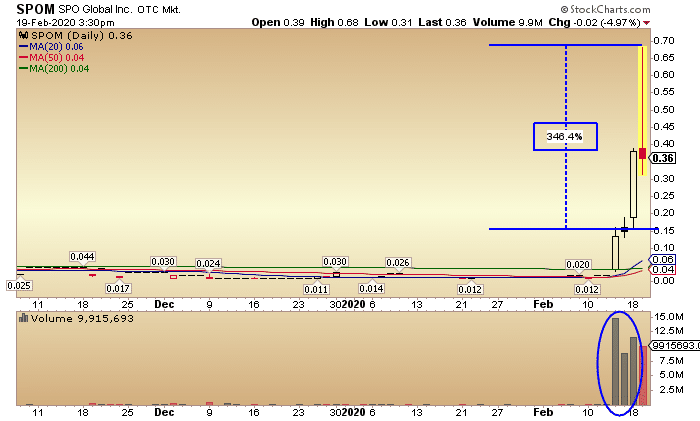The width and height of the screenshot is (700, 421).
Task: Click the candlestick icon beside SPOM (Daily)
Action: (x=23, y=36)
